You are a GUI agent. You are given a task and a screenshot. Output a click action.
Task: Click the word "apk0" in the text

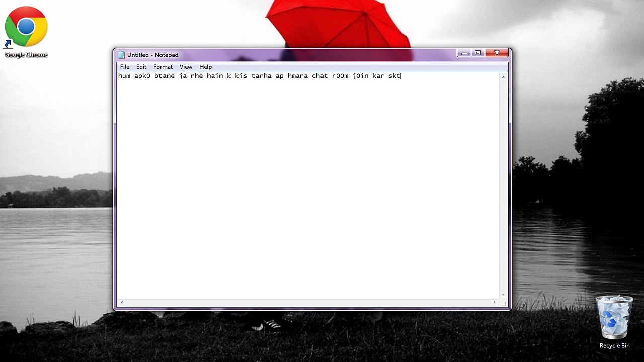pyautogui.click(x=142, y=76)
